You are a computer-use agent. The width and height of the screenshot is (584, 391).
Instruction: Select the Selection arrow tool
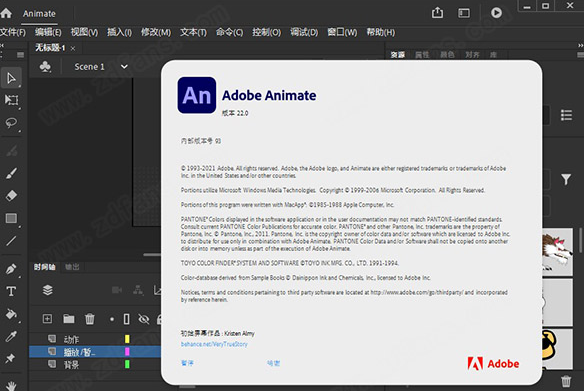tap(11, 78)
